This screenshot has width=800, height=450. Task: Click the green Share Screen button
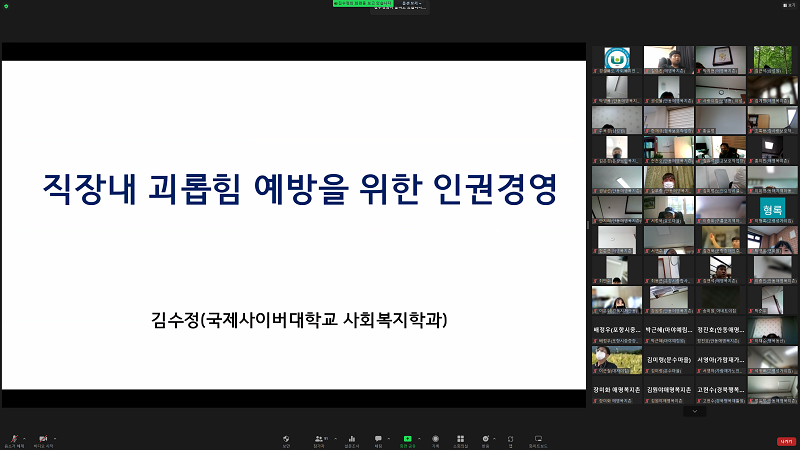(407, 441)
